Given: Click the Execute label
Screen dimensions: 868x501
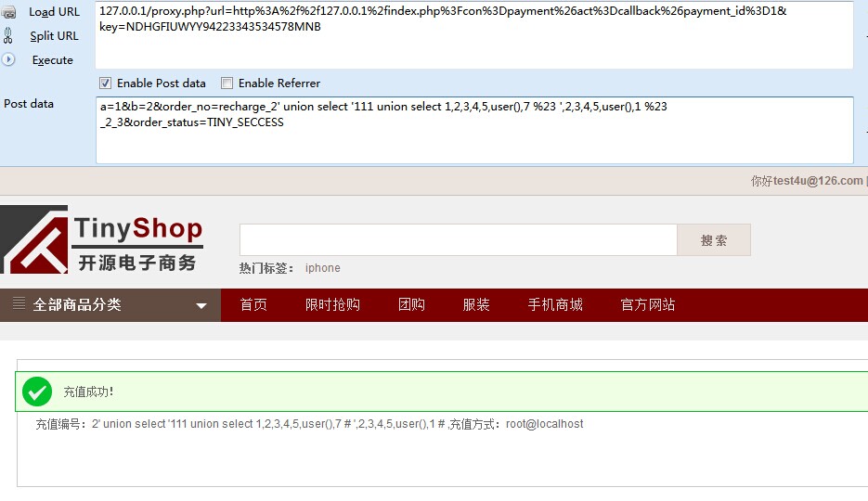Looking at the screenshot, I should pos(53,59).
